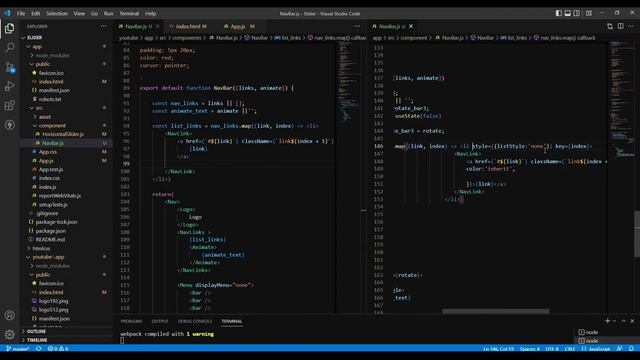Open the Accounts menu icon

[9, 315]
